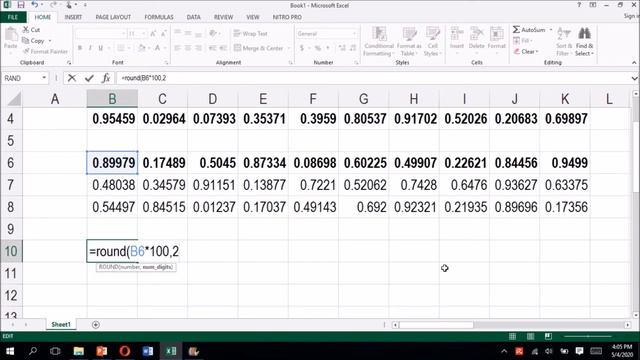Open Conditional Formatting menu
Screen dimensions: 640x360
point(379,41)
